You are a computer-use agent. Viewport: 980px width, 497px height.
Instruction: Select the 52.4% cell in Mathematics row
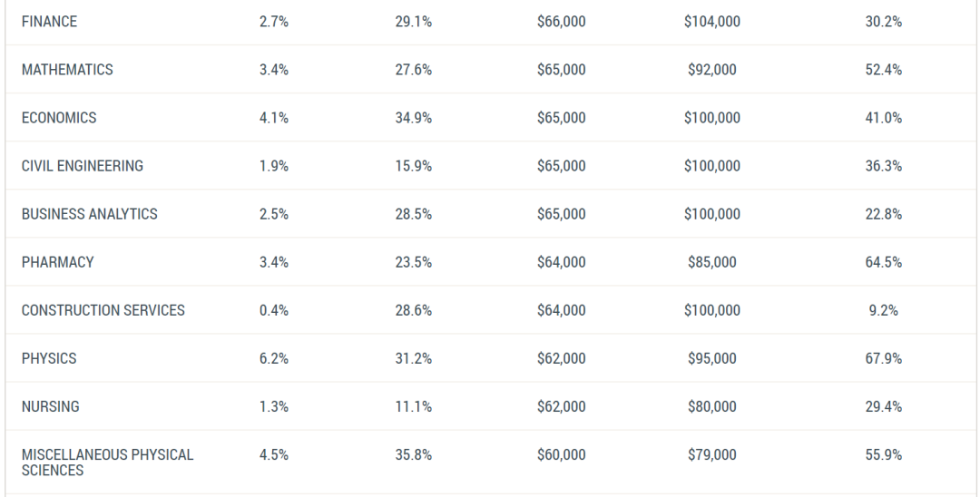coord(883,70)
